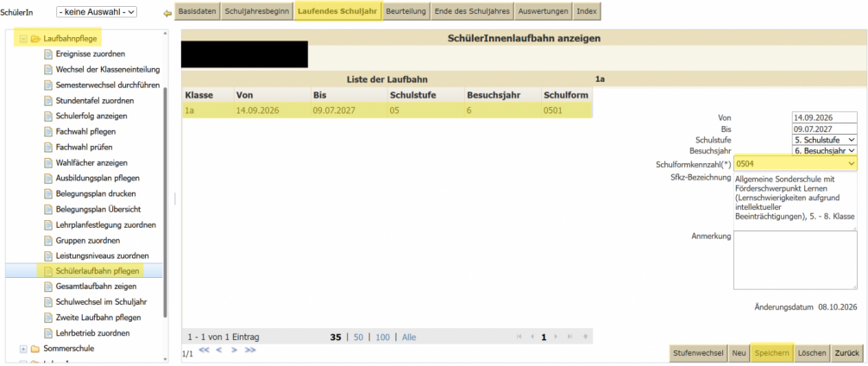The width and height of the screenshot is (868, 366).
Task: Click the Laufbahnpflege open folder icon
Action: click(36, 39)
